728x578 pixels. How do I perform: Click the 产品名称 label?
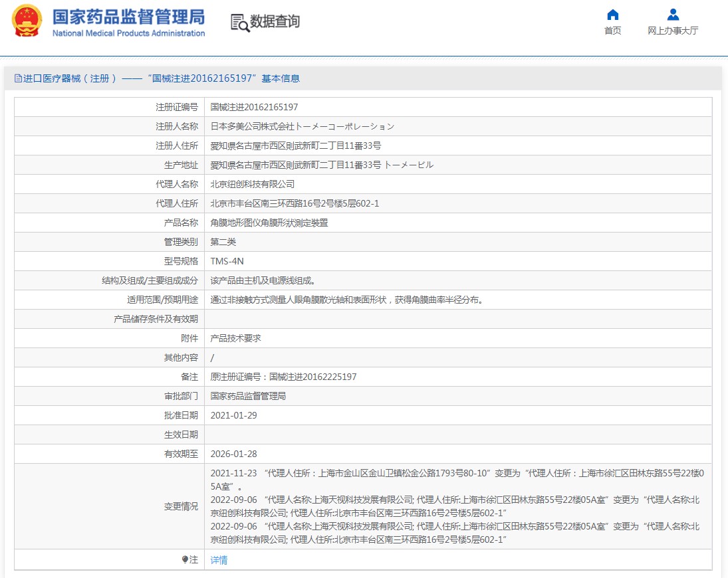pyautogui.click(x=181, y=223)
